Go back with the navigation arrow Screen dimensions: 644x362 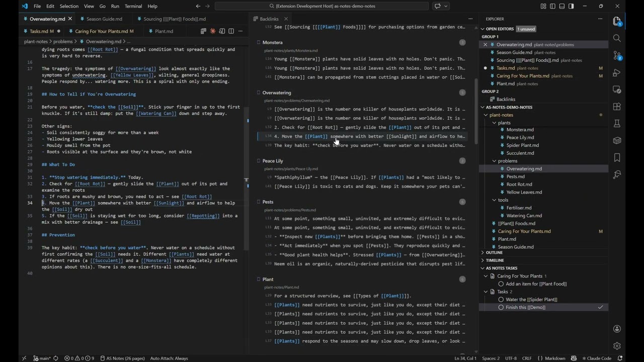198,6
